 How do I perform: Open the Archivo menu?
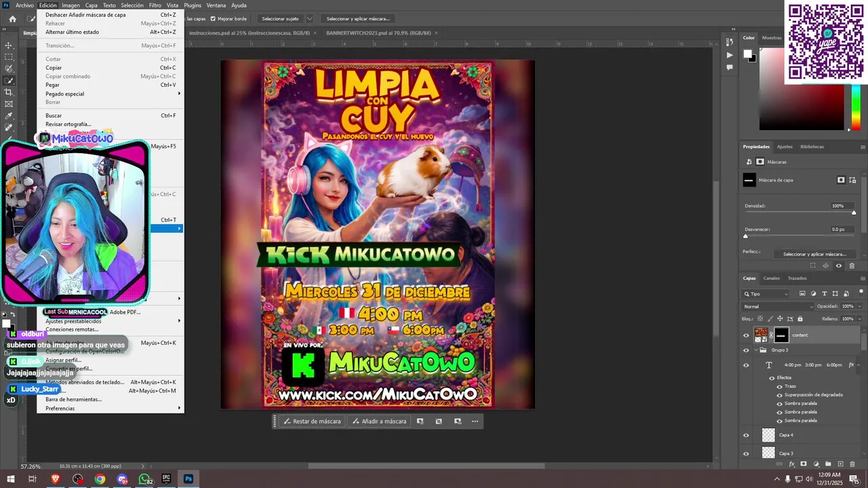pyautogui.click(x=24, y=5)
